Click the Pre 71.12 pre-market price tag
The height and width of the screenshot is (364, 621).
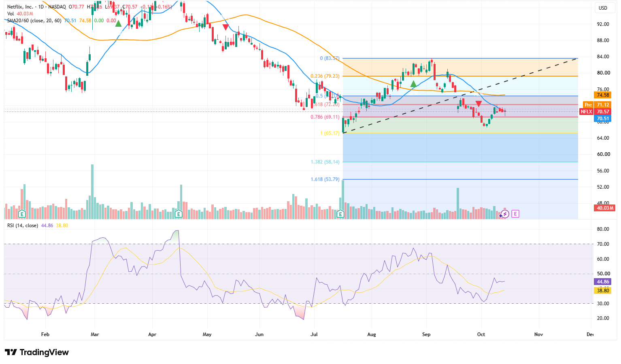pyautogui.click(x=597, y=105)
